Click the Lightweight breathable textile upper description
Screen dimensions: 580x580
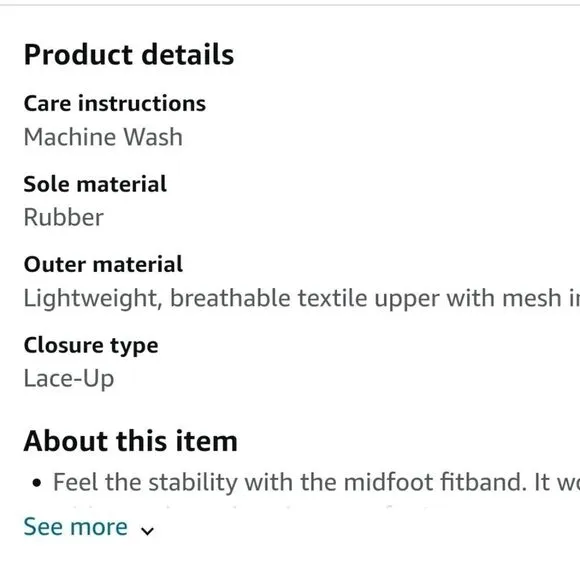pos(301,298)
